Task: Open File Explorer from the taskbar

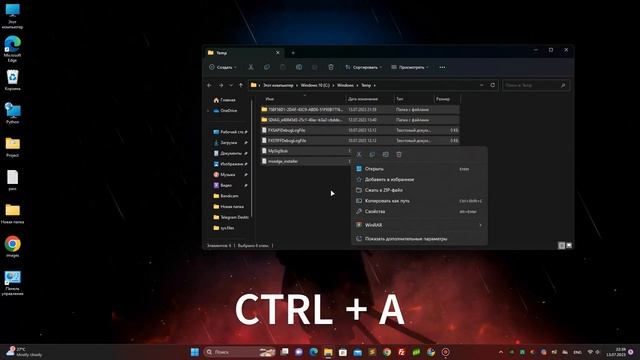Action: pyautogui.click(x=328, y=352)
